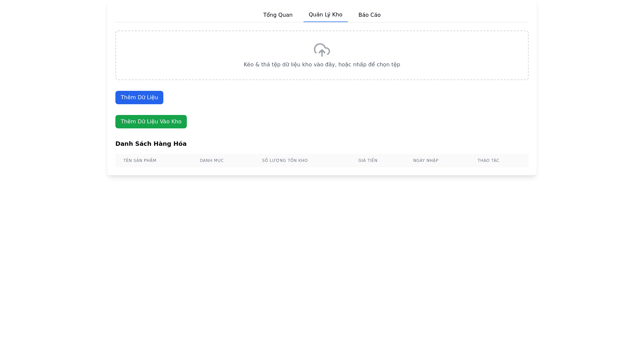
Task: Click the blank page area below the card
Action: [322, 268]
